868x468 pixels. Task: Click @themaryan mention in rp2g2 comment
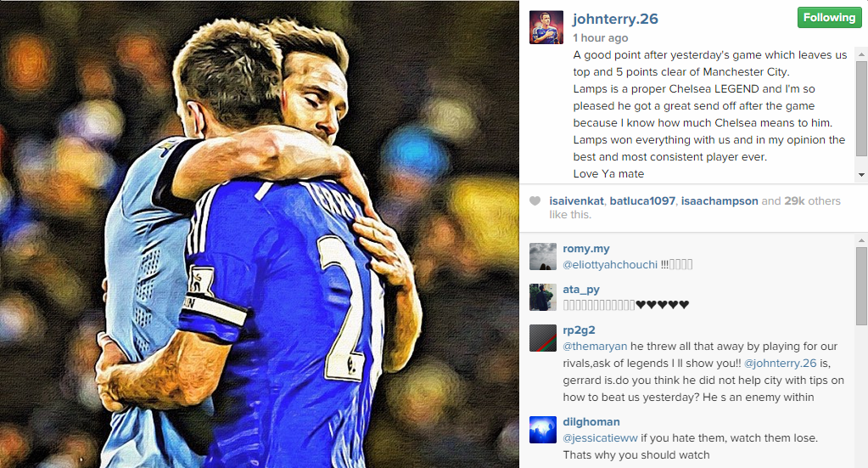pyautogui.click(x=595, y=347)
